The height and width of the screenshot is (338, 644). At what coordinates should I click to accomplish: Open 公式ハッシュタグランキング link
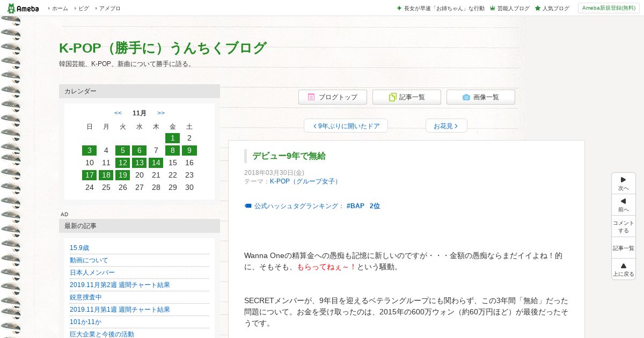tap(298, 206)
